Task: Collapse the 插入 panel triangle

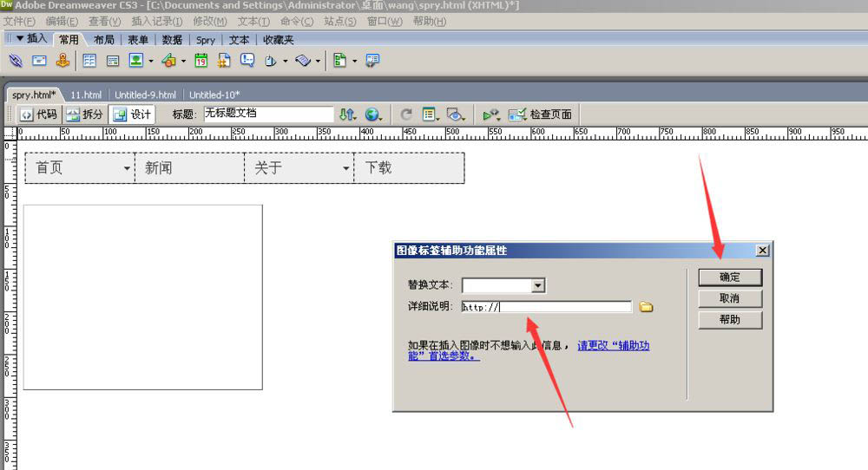Action: [x=20, y=39]
